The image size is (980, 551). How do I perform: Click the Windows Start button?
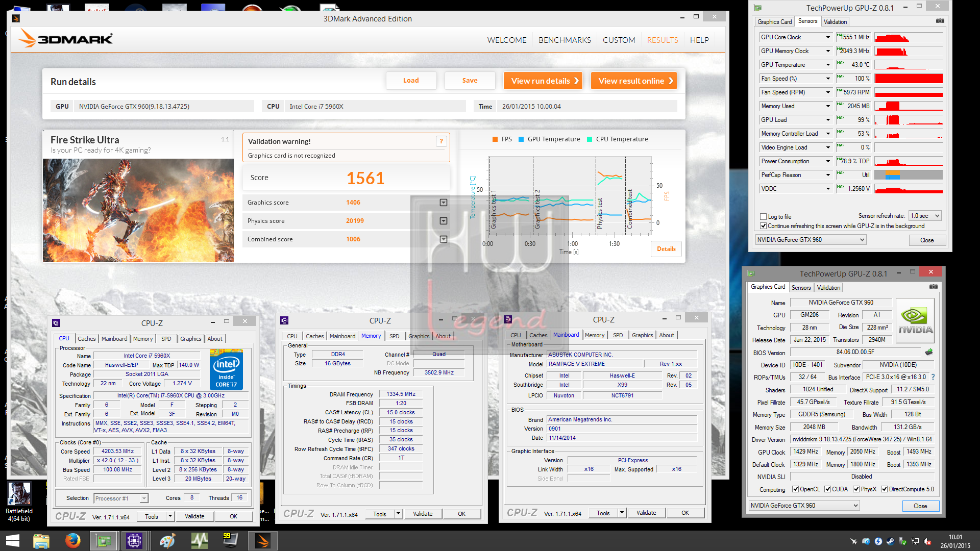(x=12, y=541)
